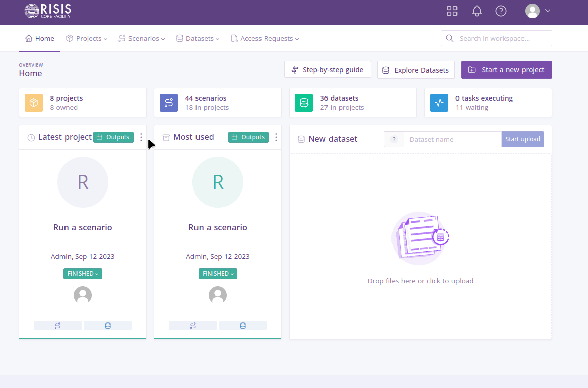Open the three-dot menu on Most used

tap(276, 137)
